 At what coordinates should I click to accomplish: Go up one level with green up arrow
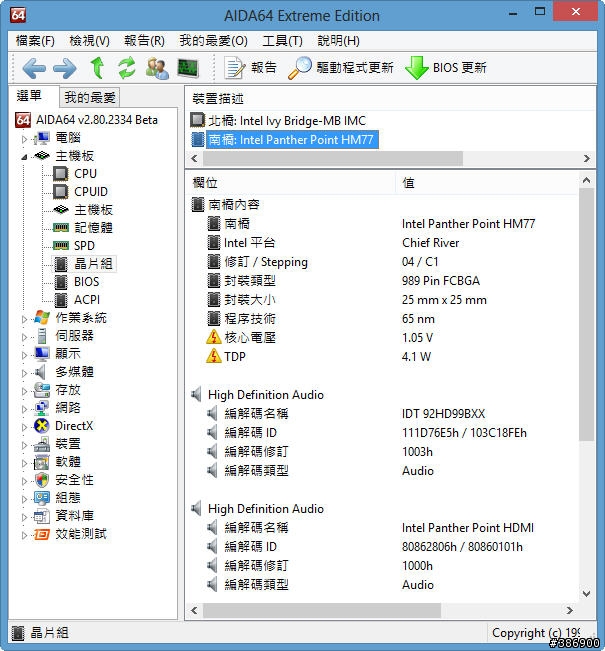tap(98, 68)
